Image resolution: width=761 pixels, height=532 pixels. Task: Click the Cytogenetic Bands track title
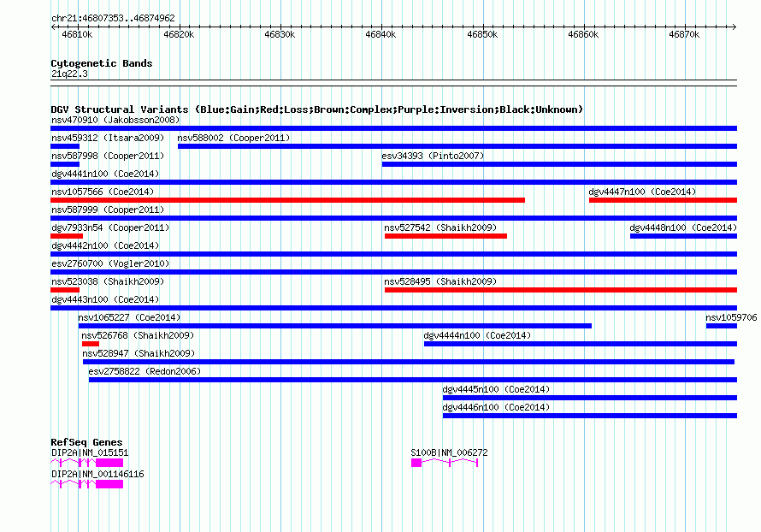[x=102, y=63]
